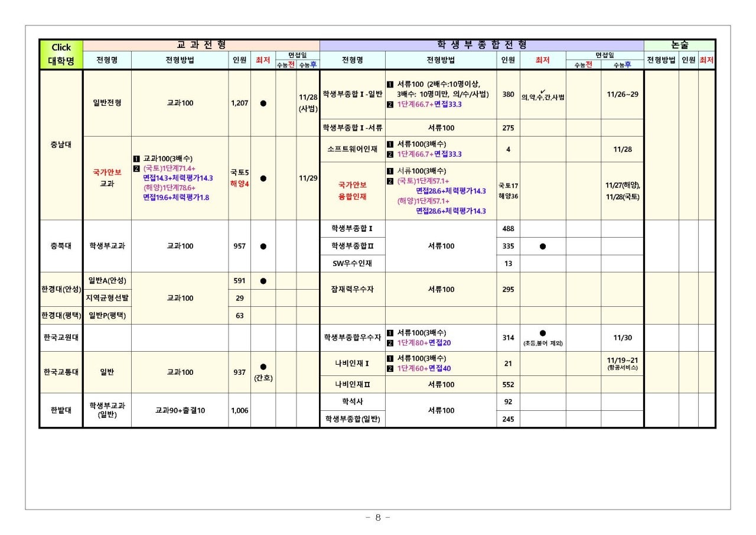The width and height of the screenshot is (756, 535).
Task: Select the 학생부종합전형 section header
Action: 481,45
